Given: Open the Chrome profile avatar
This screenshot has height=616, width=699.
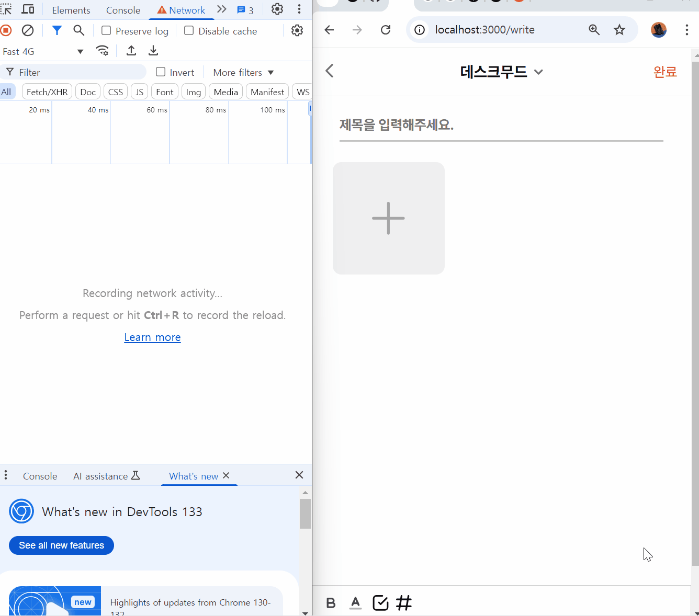Looking at the screenshot, I should coord(659,30).
